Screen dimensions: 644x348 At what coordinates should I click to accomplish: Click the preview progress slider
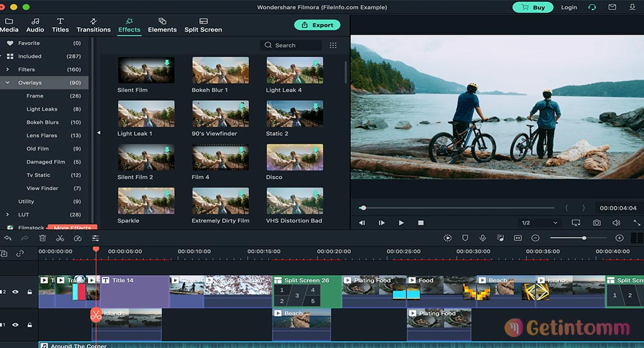click(457, 208)
